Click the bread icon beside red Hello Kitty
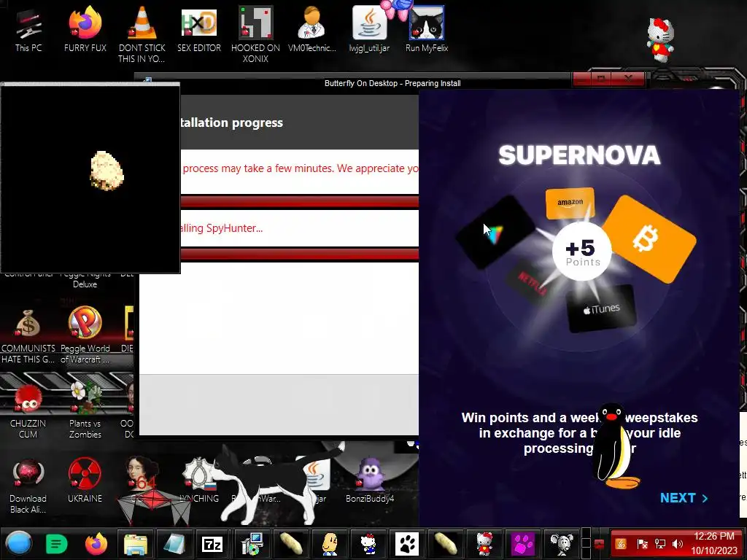This screenshot has width=747, height=560. (446, 543)
